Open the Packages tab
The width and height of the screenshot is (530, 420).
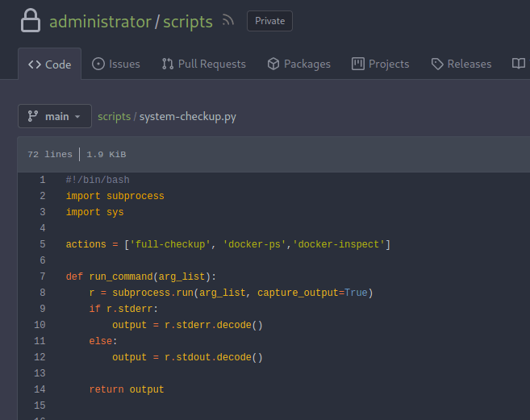click(x=298, y=64)
